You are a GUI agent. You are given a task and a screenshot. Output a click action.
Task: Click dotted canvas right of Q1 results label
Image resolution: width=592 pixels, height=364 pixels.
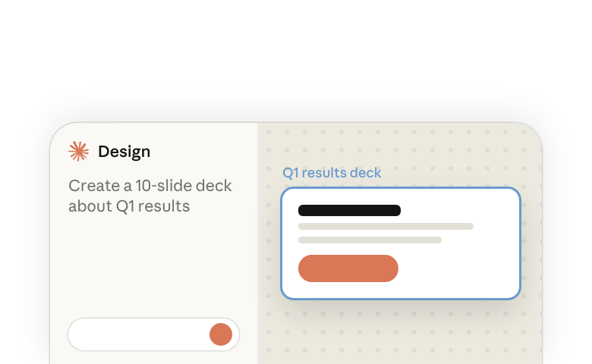pyautogui.click(x=453, y=173)
